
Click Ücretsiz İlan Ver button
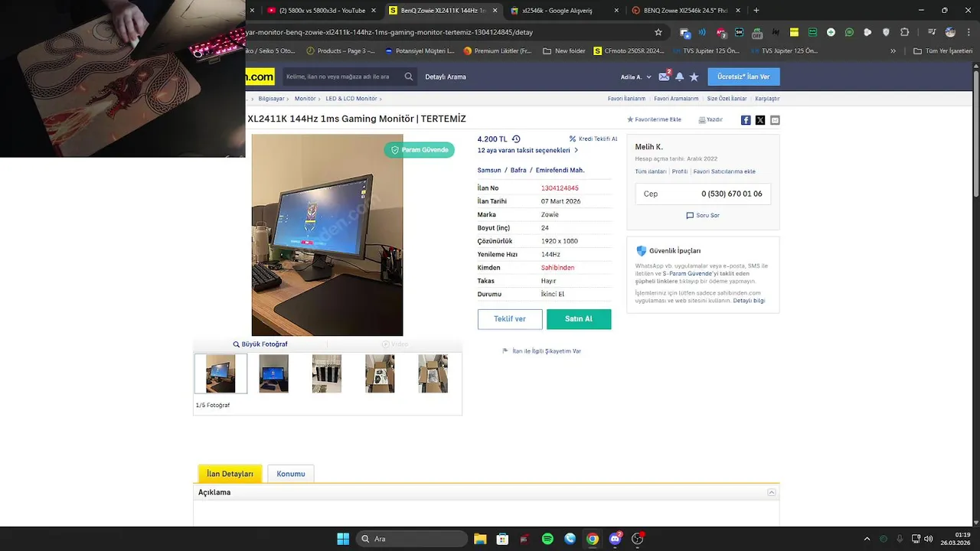(x=743, y=77)
